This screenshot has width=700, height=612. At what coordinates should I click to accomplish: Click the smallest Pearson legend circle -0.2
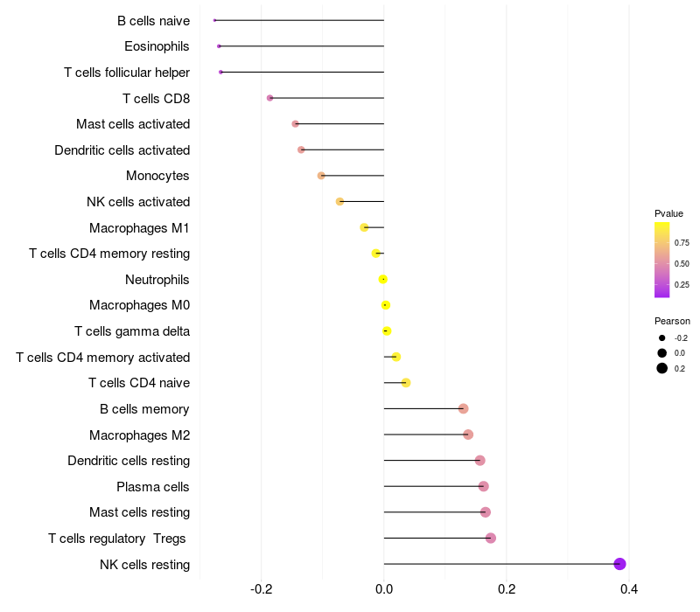coord(661,337)
